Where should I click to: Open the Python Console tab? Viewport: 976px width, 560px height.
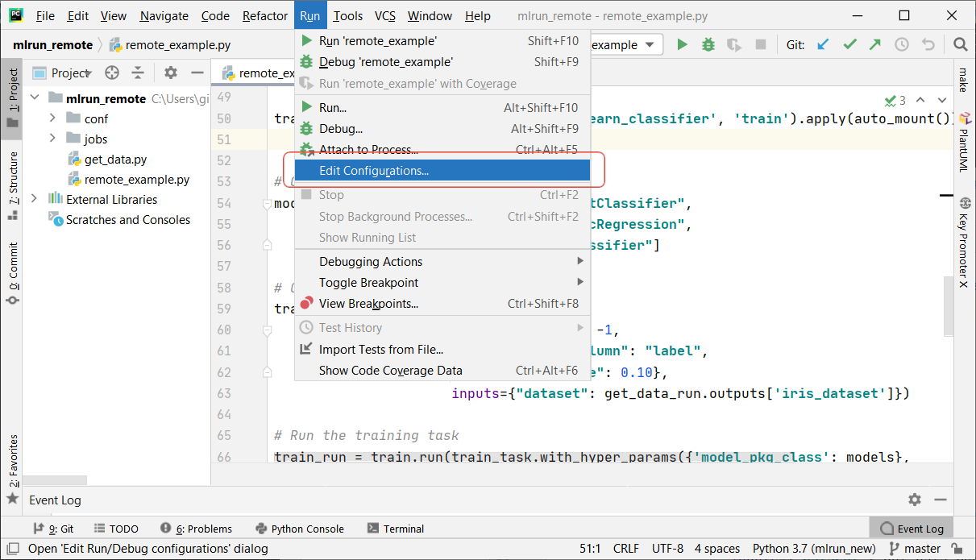[x=300, y=529]
